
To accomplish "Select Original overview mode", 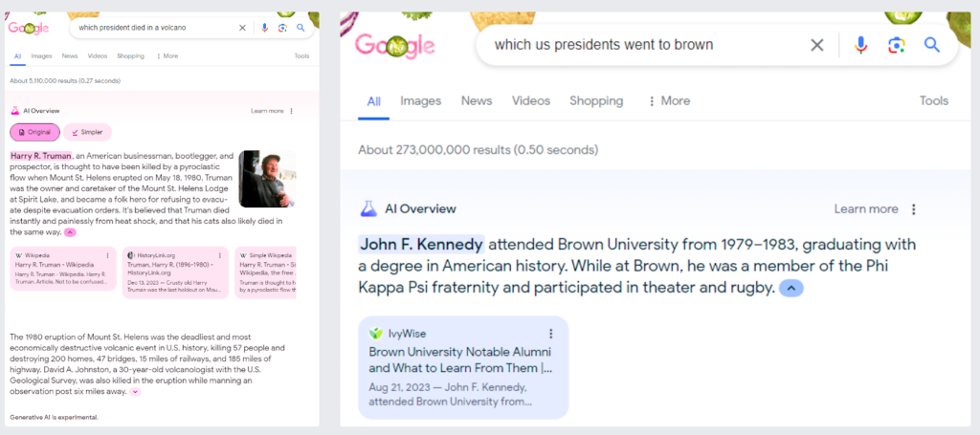I will (35, 132).
